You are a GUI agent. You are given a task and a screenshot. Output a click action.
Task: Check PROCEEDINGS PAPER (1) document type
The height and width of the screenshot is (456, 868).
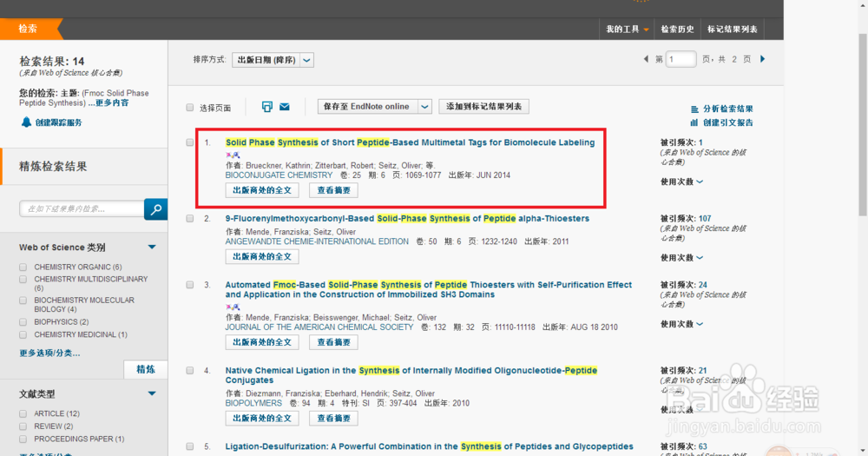click(23, 439)
